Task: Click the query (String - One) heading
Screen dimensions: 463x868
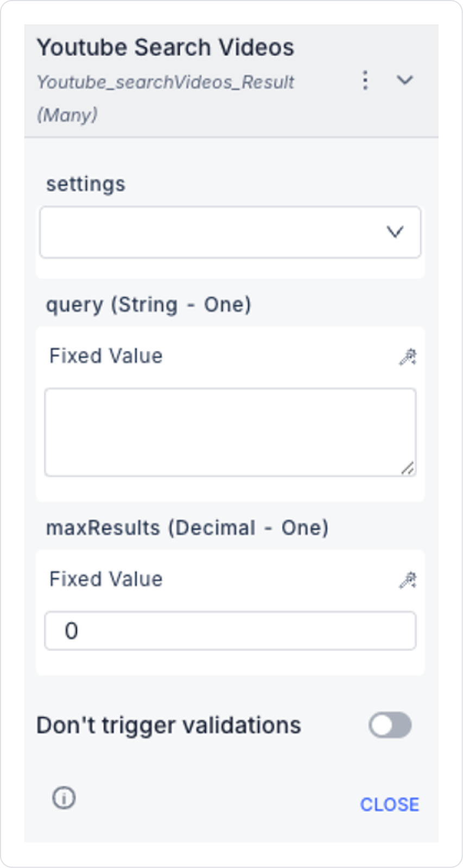Action: 148,304
